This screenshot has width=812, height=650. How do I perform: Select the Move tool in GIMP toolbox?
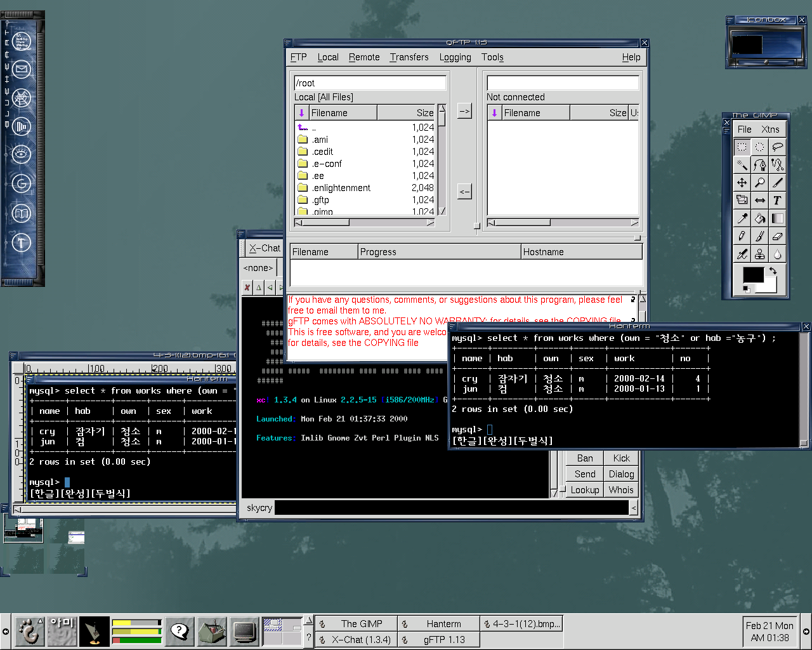[x=742, y=182]
